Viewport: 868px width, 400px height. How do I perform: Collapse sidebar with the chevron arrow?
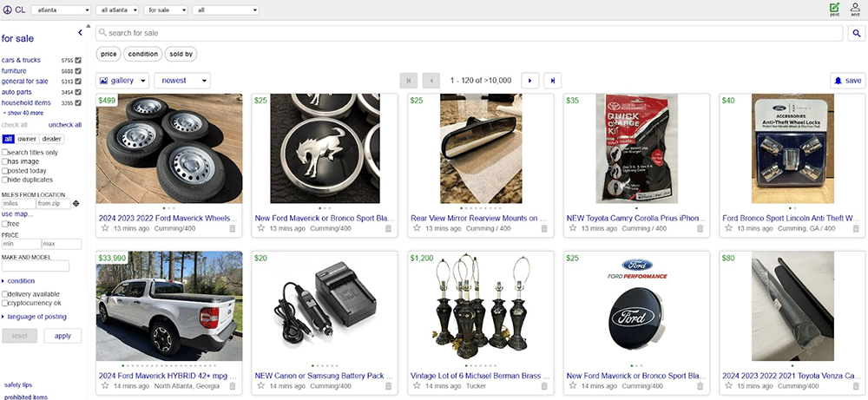[80, 33]
